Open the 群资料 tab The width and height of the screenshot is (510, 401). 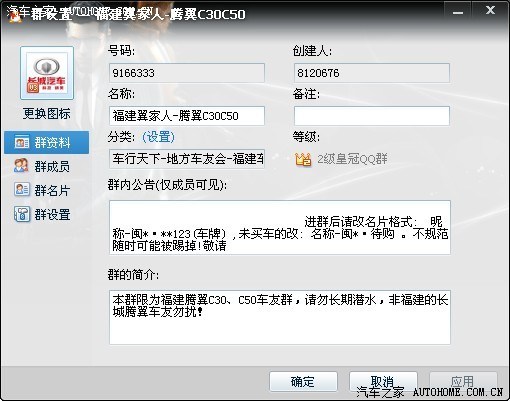click(x=47, y=142)
